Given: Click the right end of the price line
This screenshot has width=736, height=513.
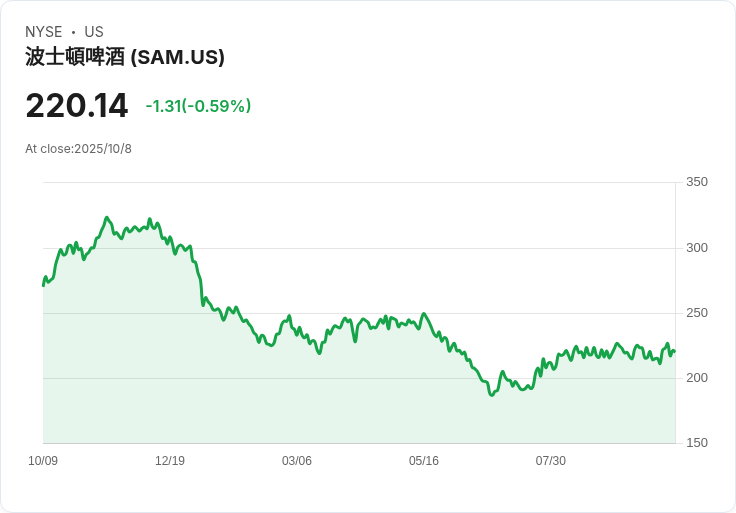Looking at the screenshot, I should click(x=674, y=351).
